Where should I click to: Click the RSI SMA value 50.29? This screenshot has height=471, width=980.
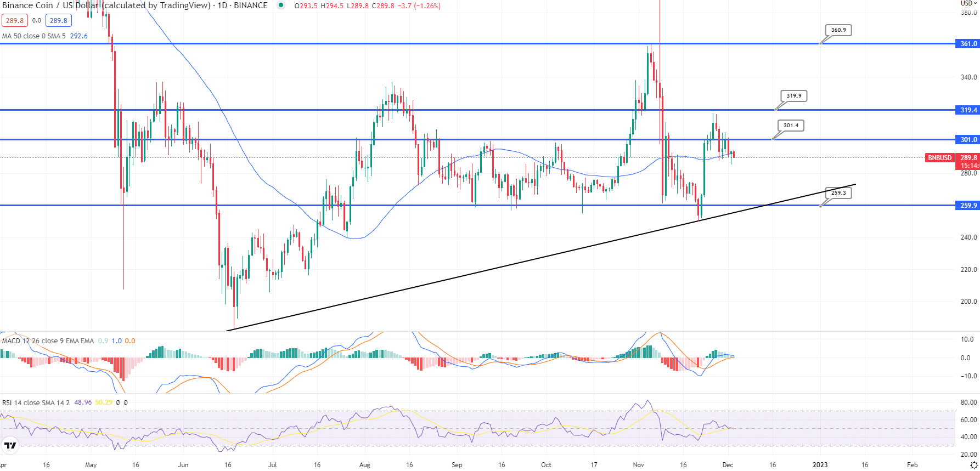tap(104, 402)
